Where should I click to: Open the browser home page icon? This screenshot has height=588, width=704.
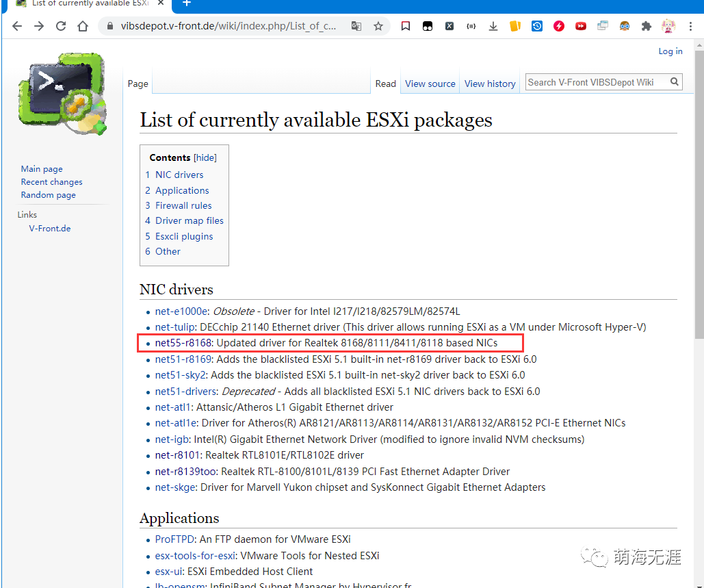(x=83, y=26)
